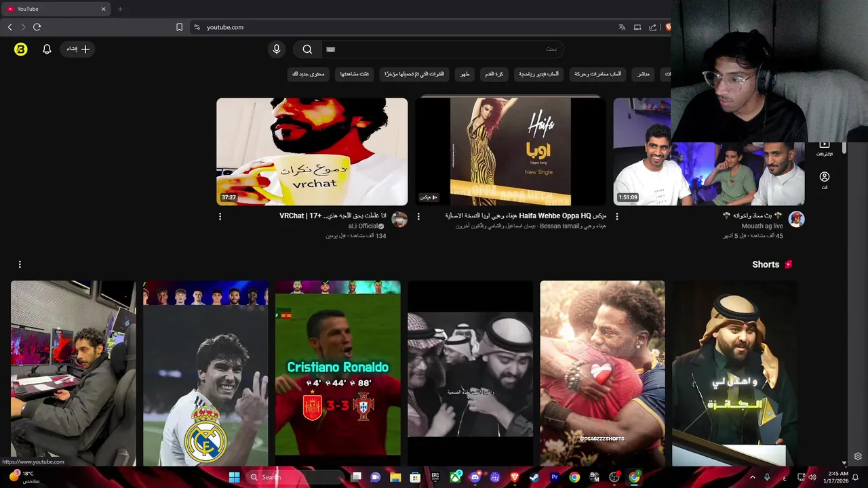Open File Explorer from the taskbar

pos(395,477)
